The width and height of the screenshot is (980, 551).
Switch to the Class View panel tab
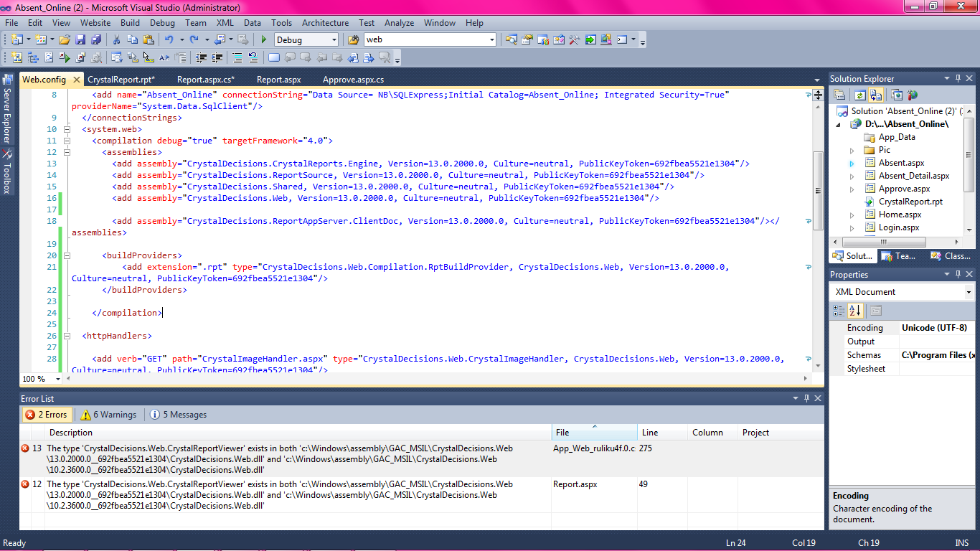tap(951, 255)
